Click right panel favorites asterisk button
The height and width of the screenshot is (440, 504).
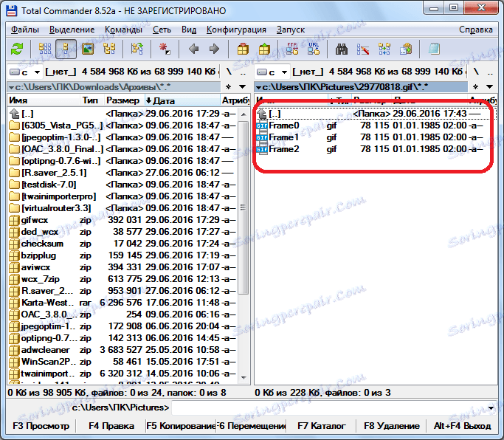(476, 87)
